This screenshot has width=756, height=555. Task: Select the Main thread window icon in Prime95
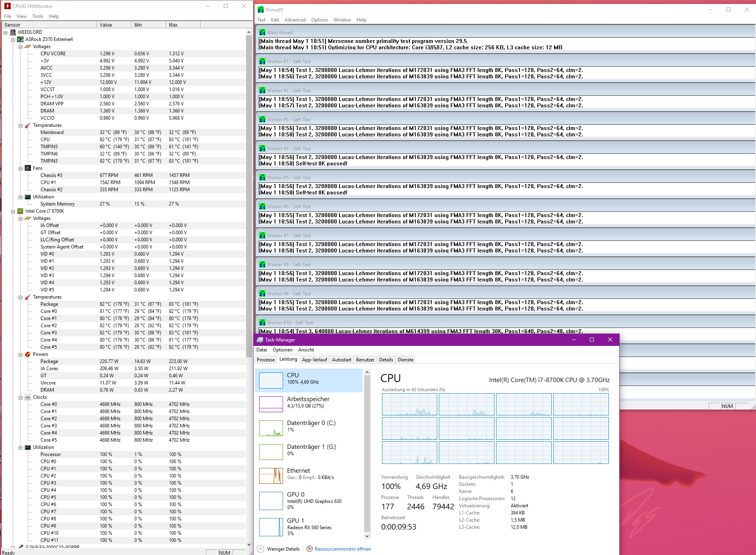[262, 33]
